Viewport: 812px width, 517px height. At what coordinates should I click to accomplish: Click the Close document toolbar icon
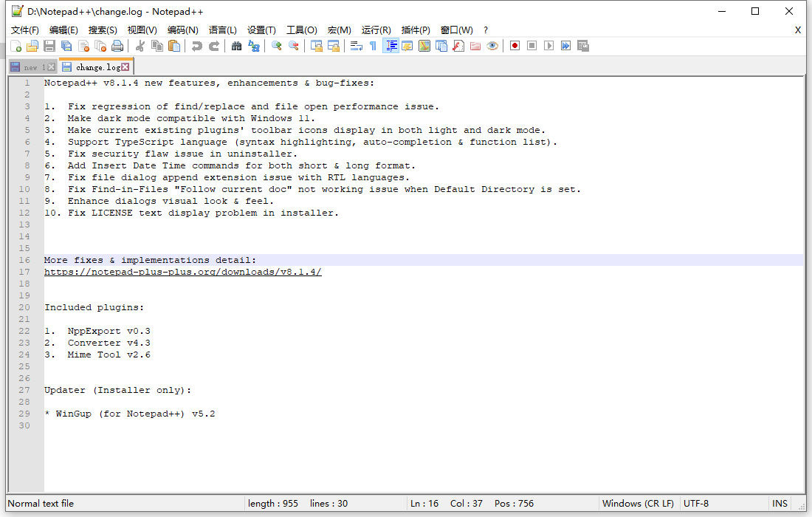click(84, 46)
